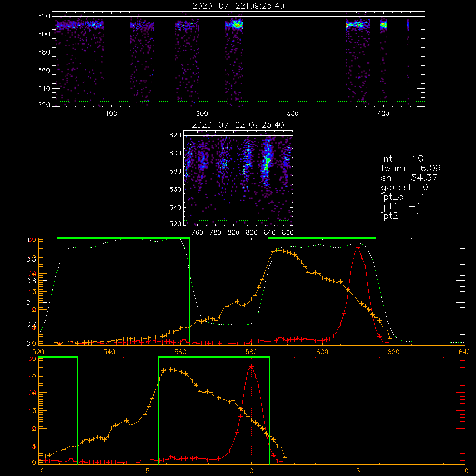Click the timestamp title above the wide spectrogram
The image size is (476, 476).
click(238, 6)
